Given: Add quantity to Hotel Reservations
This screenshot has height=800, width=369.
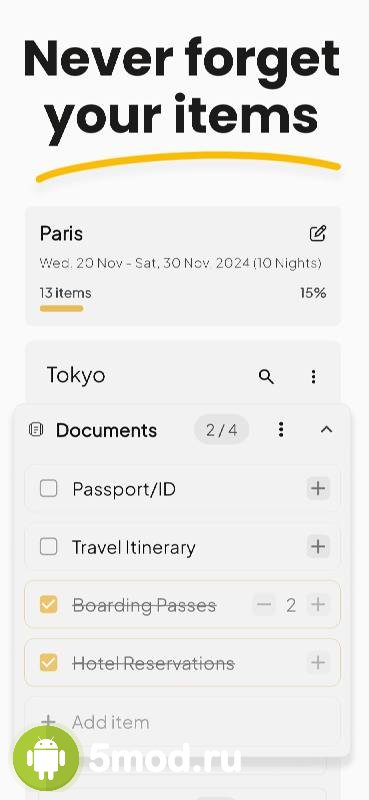Looking at the screenshot, I should click(x=318, y=663).
